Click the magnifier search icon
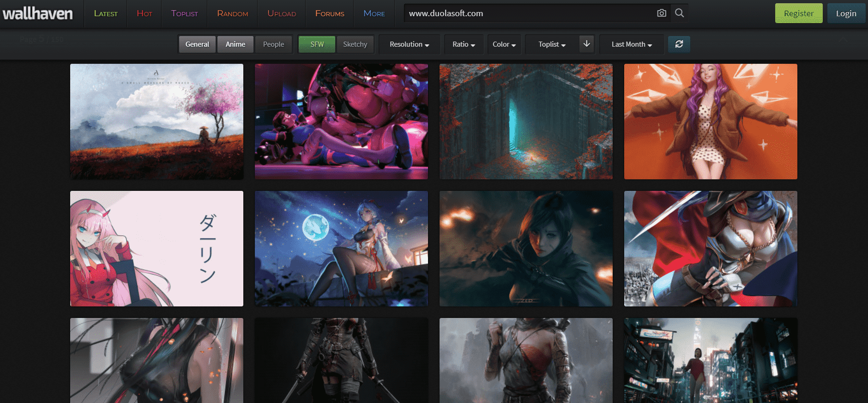The image size is (868, 403). [x=679, y=13]
